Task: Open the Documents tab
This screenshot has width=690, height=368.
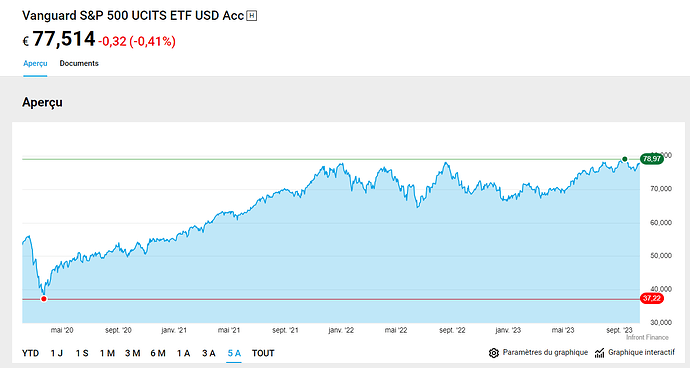Action: 79,63
